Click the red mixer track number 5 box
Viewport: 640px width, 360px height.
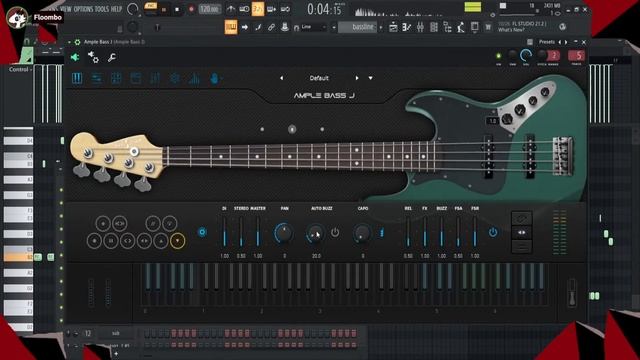[577, 56]
